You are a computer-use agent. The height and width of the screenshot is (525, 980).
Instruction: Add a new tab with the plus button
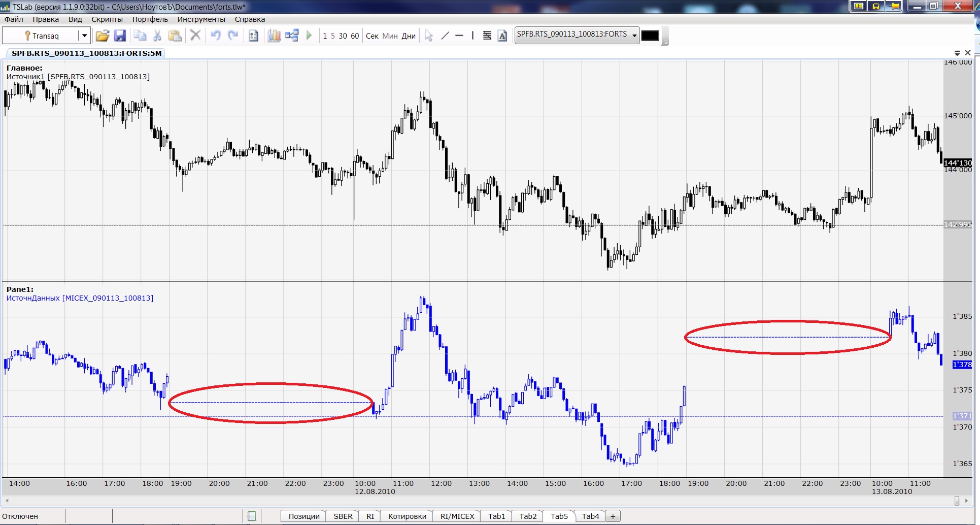[613, 516]
